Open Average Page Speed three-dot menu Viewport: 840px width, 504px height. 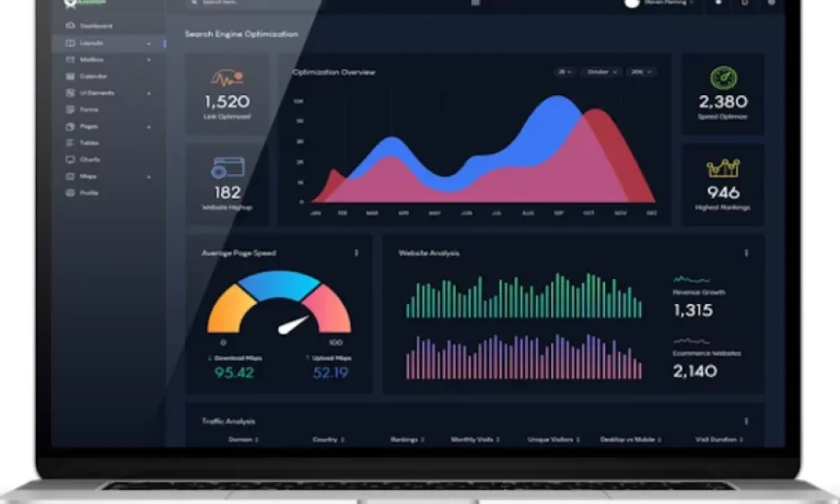click(356, 253)
